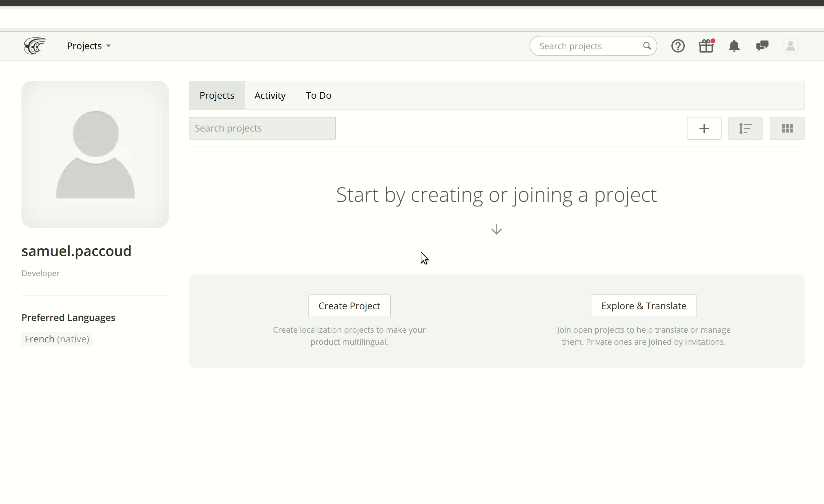The width and height of the screenshot is (824, 504).
Task: Click the user account icon
Action: pyautogui.click(x=791, y=45)
